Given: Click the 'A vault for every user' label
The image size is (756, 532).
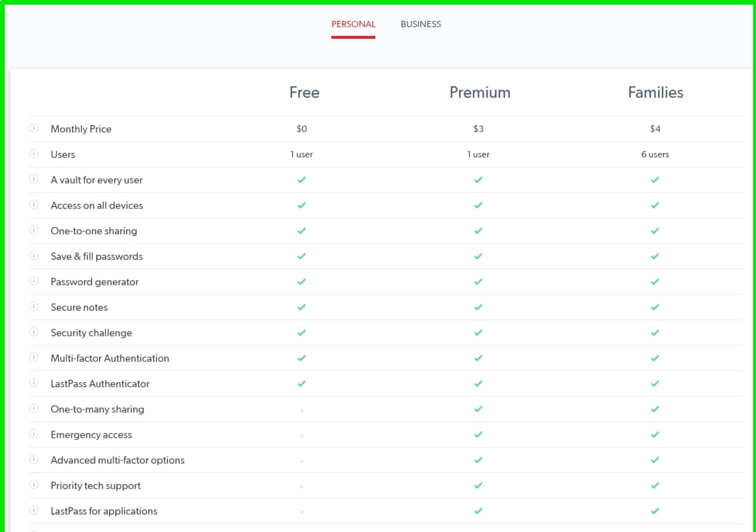Looking at the screenshot, I should [97, 180].
